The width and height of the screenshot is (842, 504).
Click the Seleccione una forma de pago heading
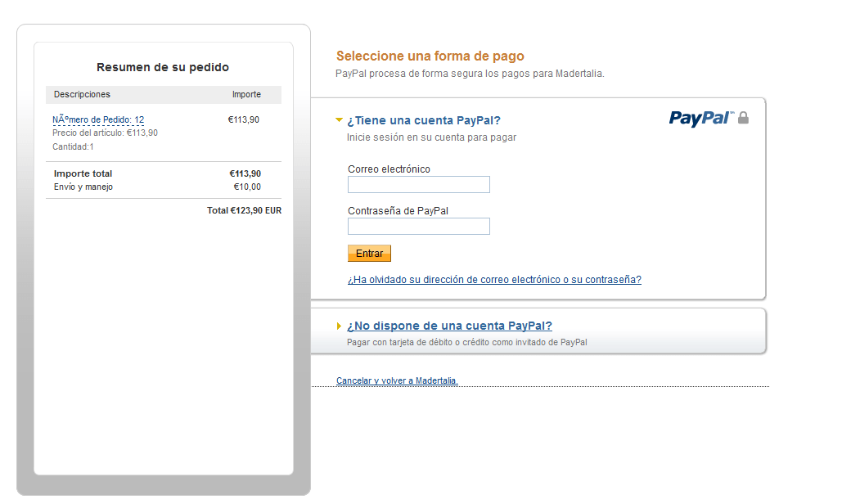(430, 56)
